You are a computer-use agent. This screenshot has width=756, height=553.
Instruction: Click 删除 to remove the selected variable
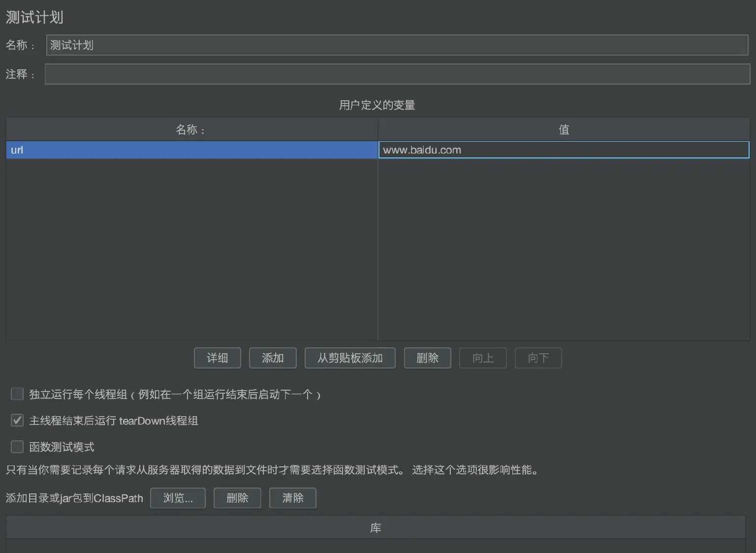[x=427, y=358]
